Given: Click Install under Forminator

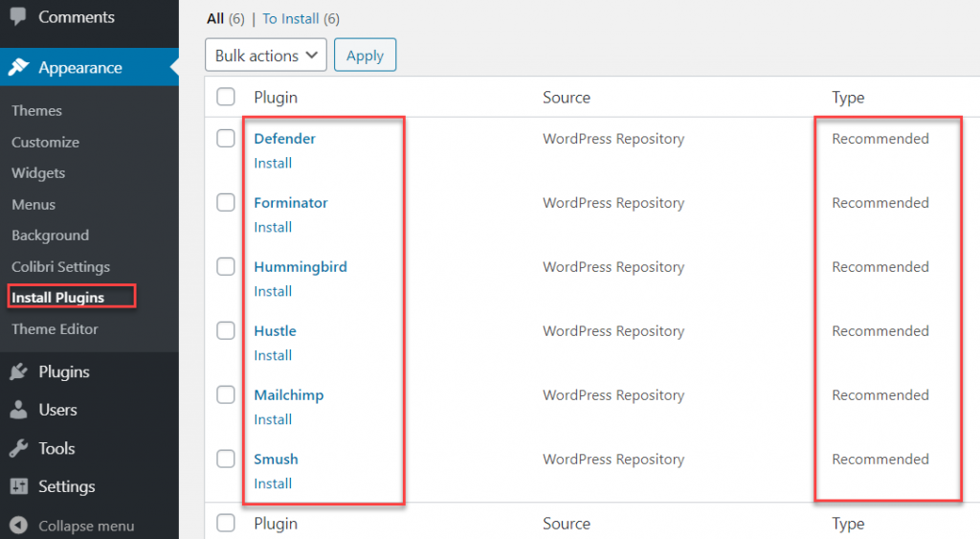Looking at the screenshot, I should 273,227.
